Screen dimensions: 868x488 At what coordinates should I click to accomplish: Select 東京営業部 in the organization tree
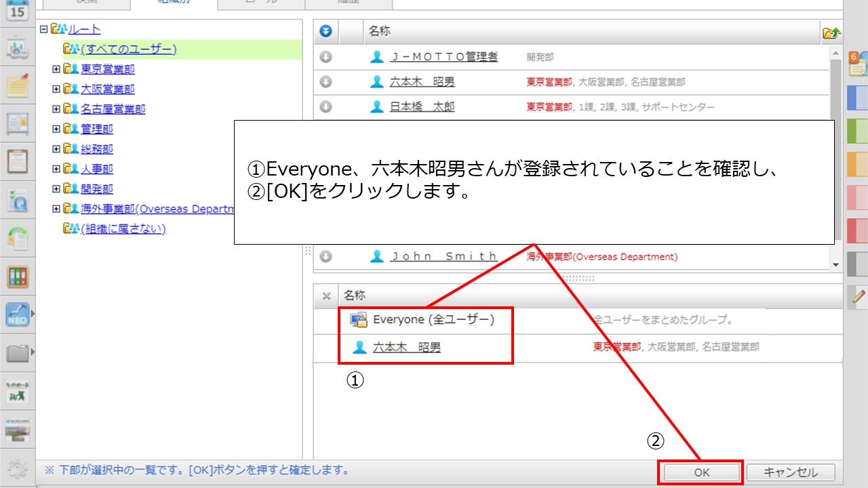[107, 68]
